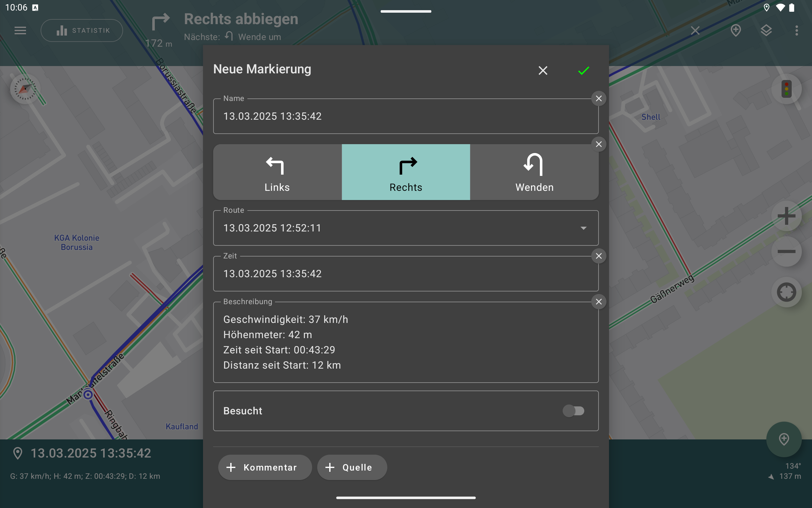
Task: Add a Quelle
Action: (352, 467)
